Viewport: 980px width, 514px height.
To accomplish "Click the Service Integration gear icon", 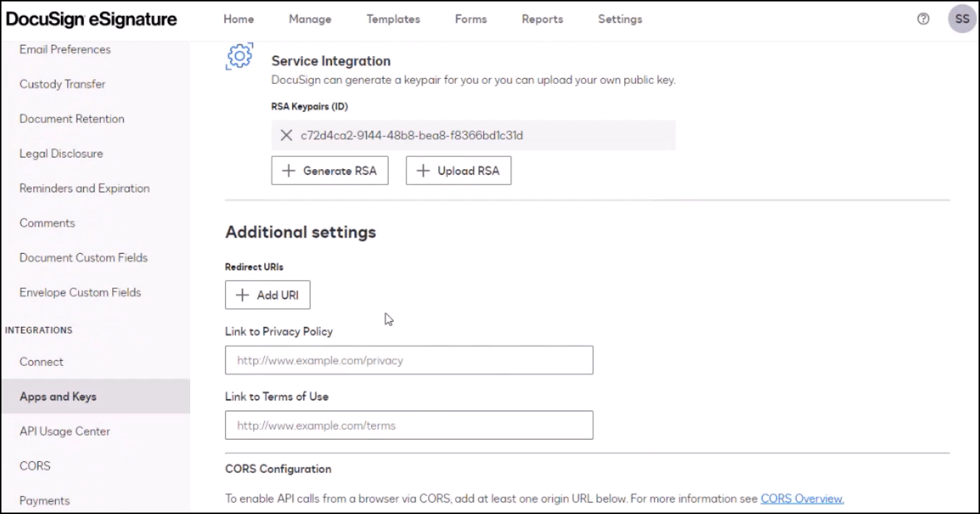I will (239, 56).
